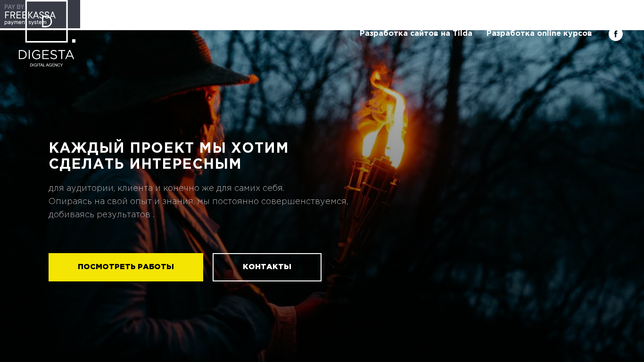Click the 'Digital Agency' tagline text
This screenshot has height=362, width=644.
46,65
